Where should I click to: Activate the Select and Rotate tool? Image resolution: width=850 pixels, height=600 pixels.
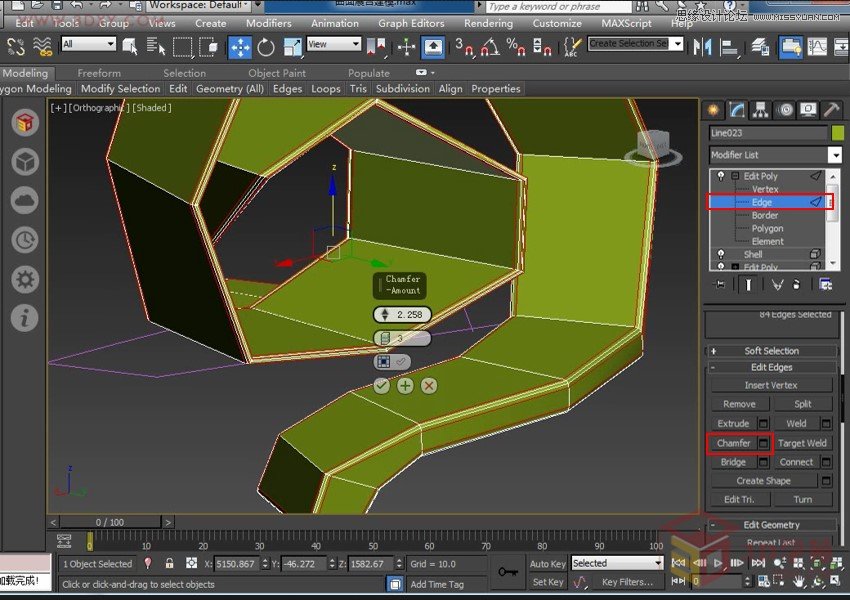coord(266,47)
